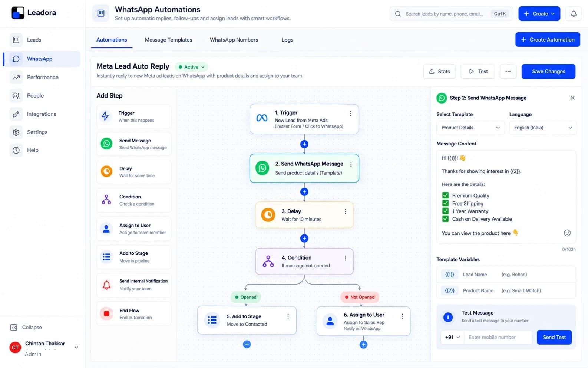The image size is (588, 368).
Task: Close the Step 2 settings panel
Action: [572, 98]
